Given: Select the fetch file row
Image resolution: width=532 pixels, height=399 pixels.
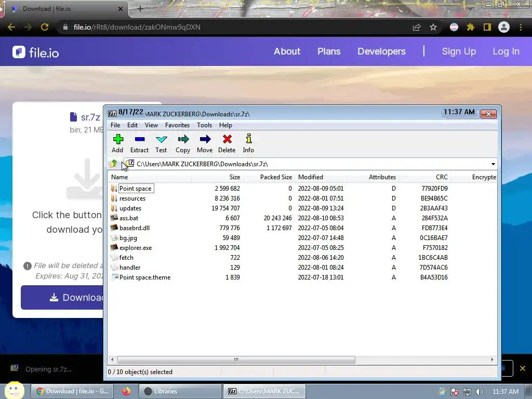Looking at the screenshot, I should pos(302,258).
